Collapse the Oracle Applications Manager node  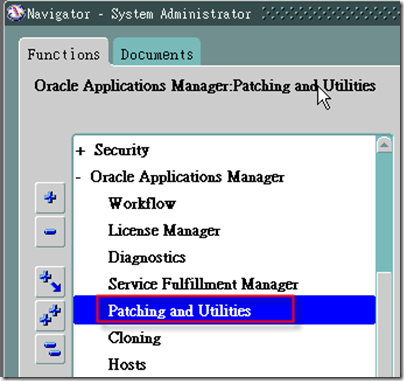[78, 178]
